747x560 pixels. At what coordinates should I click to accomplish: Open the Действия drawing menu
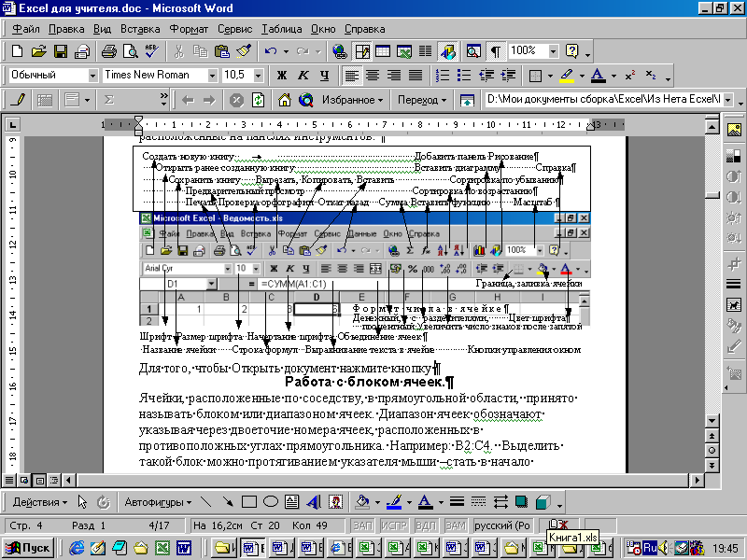(40, 502)
